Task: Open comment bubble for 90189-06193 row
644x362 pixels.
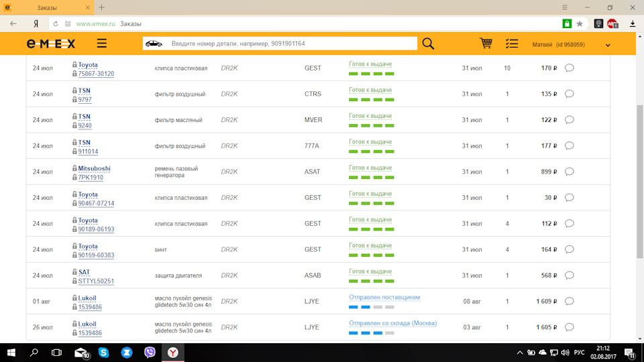Action: [x=570, y=224]
